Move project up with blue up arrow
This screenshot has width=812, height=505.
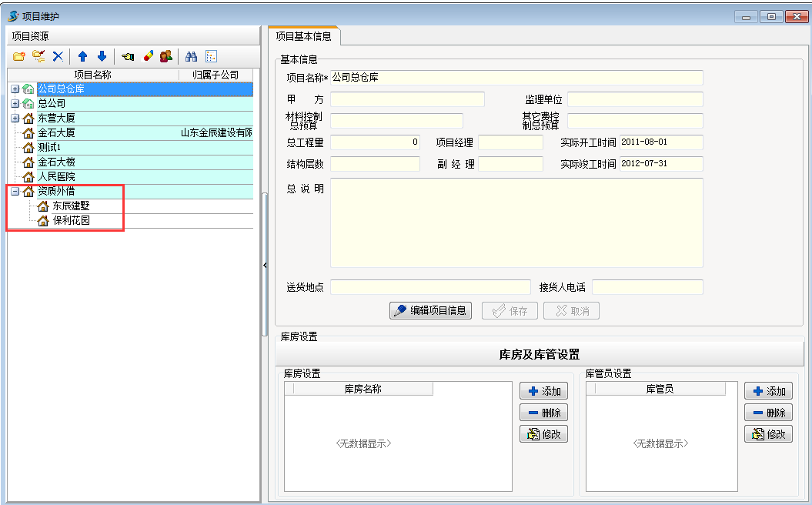(83, 56)
